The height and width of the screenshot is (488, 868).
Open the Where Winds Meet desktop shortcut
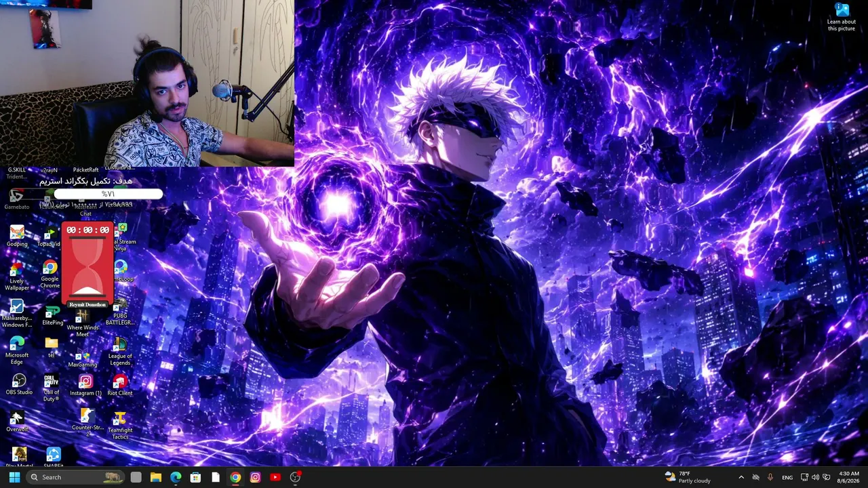pyautogui.click(x=83, y=323)
